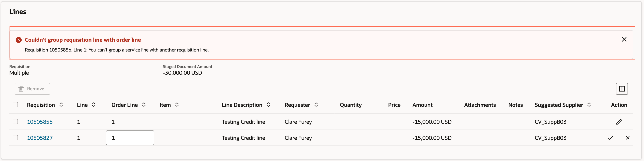
Task: Dismiss the error message banner
Action: (x=624, y=39)
